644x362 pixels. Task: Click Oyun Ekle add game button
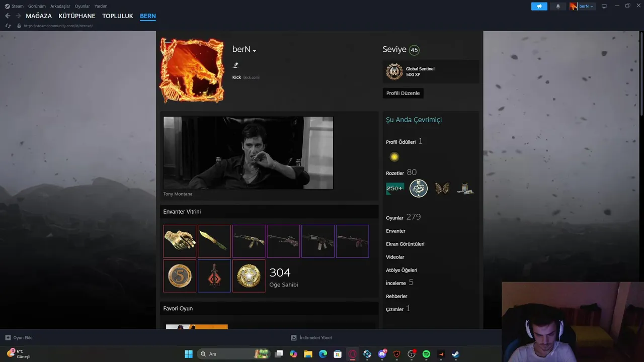coord(19,338)
